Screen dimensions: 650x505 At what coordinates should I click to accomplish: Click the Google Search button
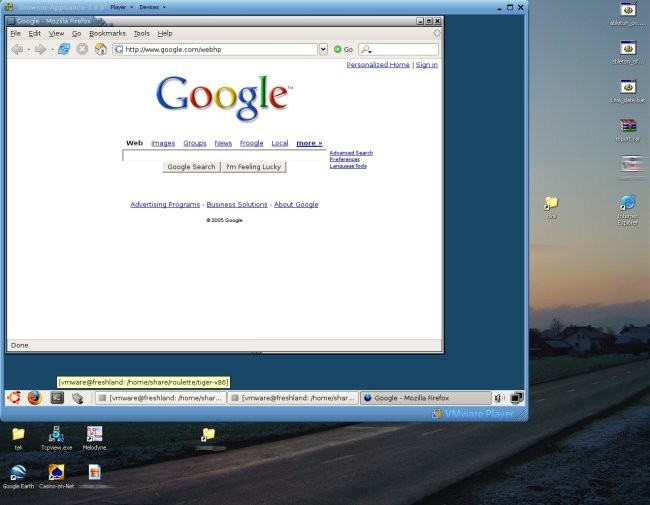[191, 167]
